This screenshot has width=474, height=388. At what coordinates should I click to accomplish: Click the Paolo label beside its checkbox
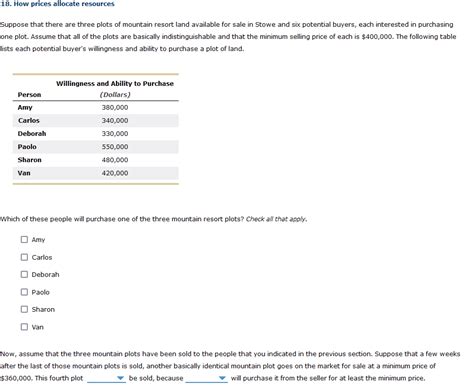pyautogui.click(x=40, y=292)
